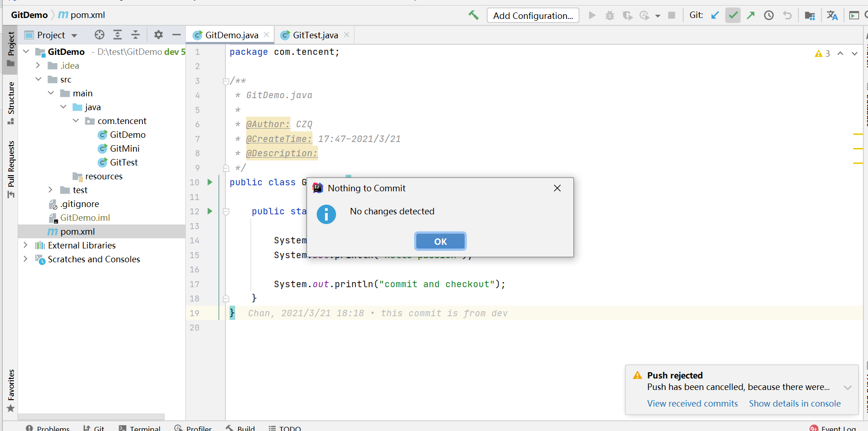Open the Project tool window side tab
This screenshot has height=431, width=868.
point(11,49)
